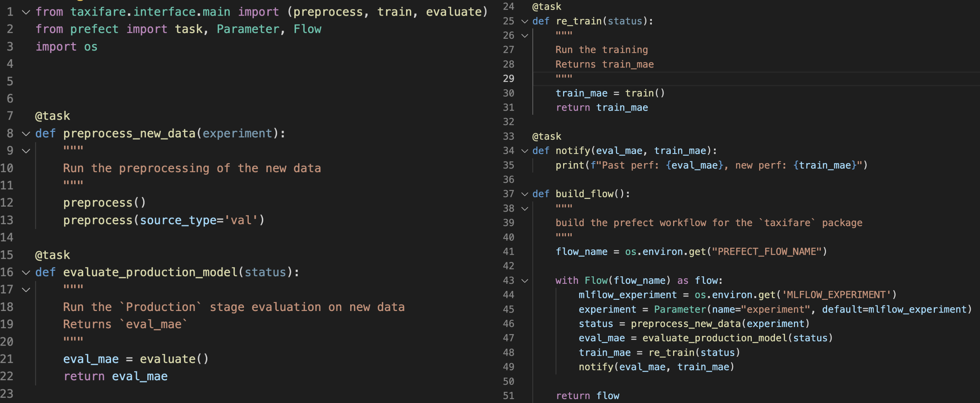980x403 pixels.
Task: Click line number 51 in the gutter
Action: click(508, 396)
